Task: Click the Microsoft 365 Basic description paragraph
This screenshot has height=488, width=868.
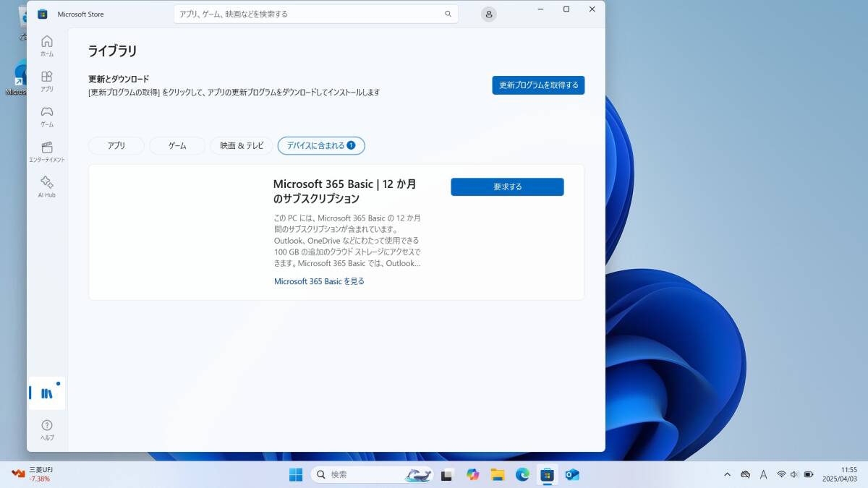Action: click(x=347, y=241)
